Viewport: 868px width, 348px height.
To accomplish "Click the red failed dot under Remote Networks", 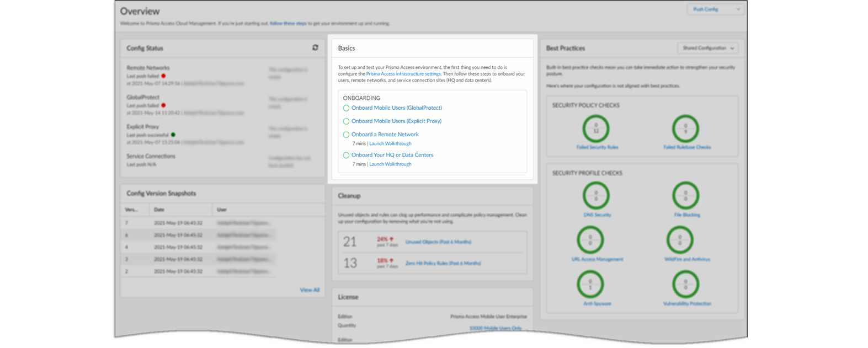I will [x=163, y=76].
